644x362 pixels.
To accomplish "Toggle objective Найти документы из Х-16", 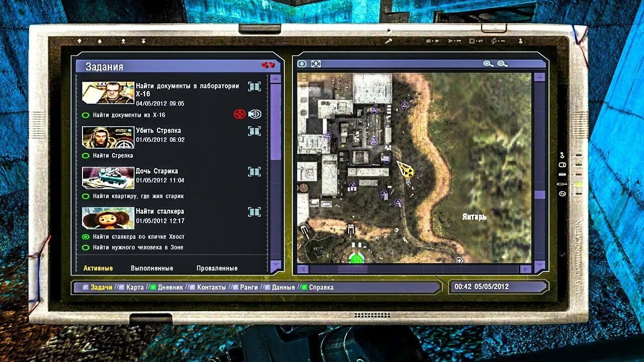I will [86, 115].
